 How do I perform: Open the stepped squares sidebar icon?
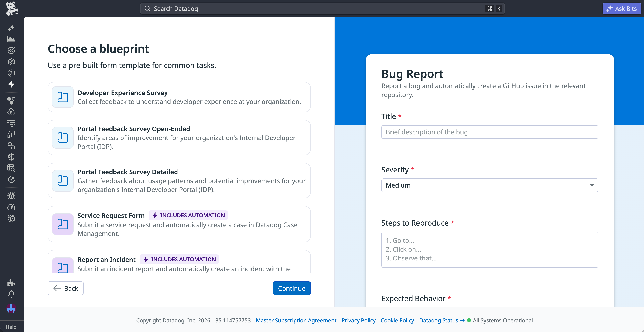11,134
